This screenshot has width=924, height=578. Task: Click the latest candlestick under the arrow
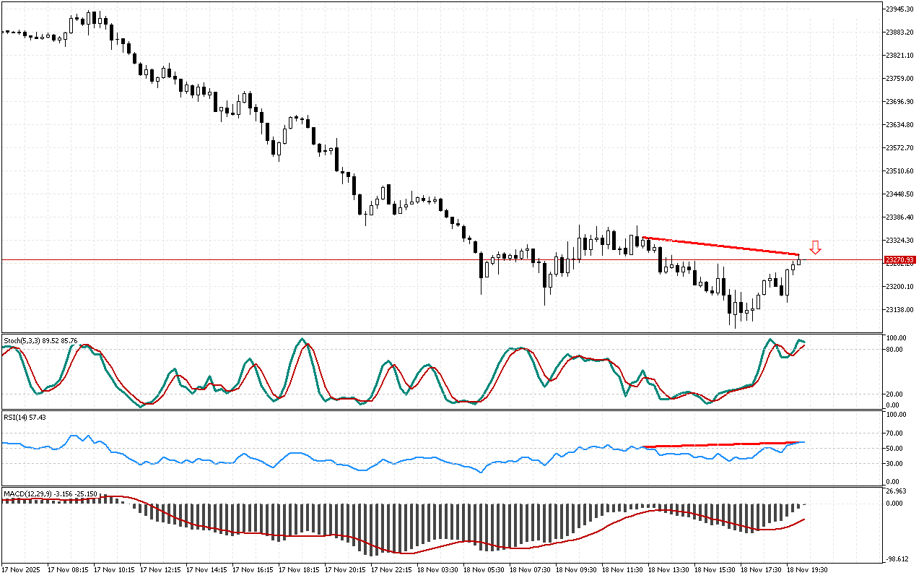pyautogui.click(x=799, y=260)
